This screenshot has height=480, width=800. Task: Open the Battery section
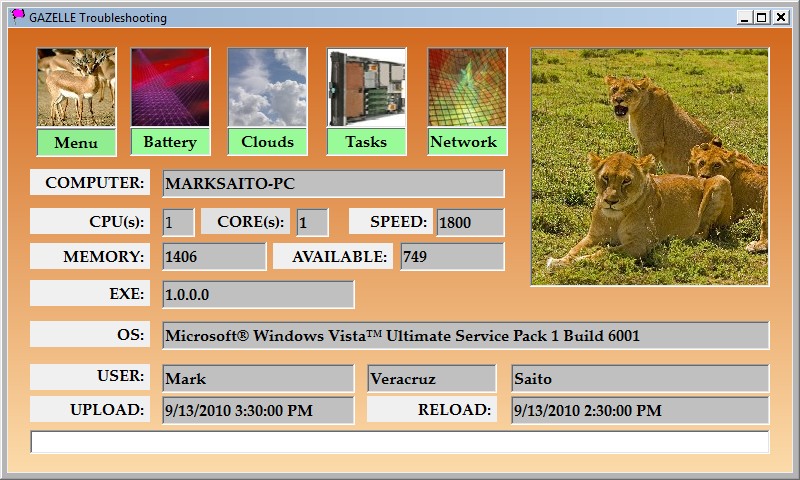click(170, 142)
